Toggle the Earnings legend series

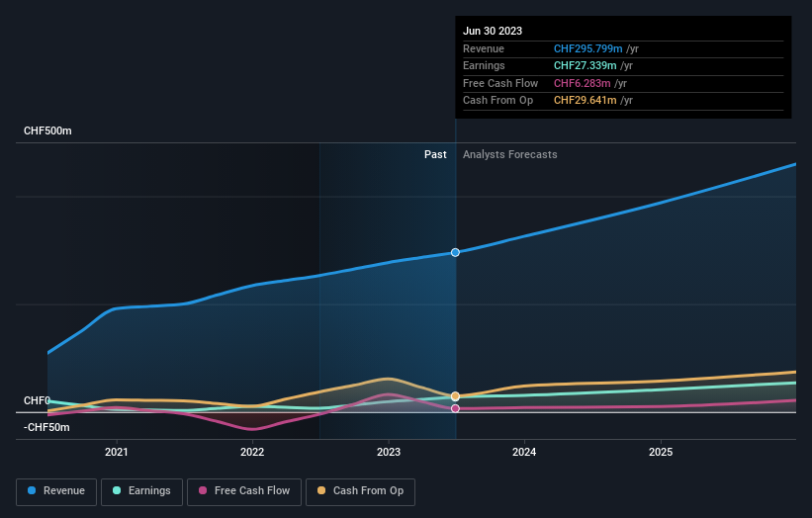141,491
